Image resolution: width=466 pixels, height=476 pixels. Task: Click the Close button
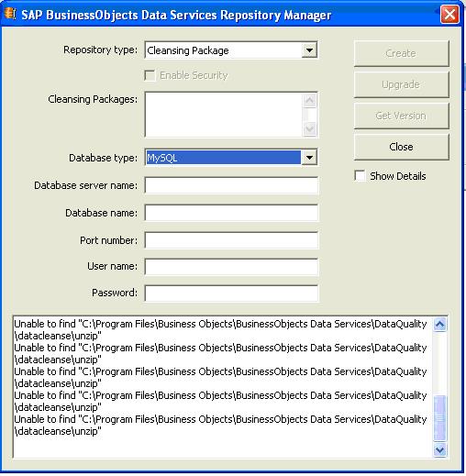[401, 147]
